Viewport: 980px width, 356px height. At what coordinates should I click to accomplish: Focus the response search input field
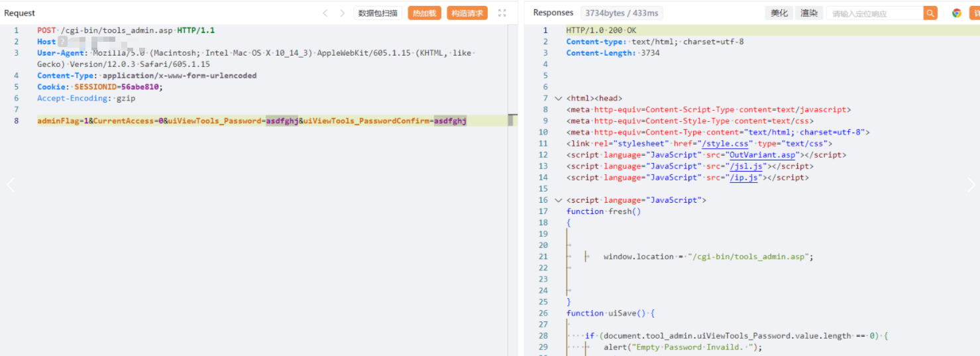[875, 13]
